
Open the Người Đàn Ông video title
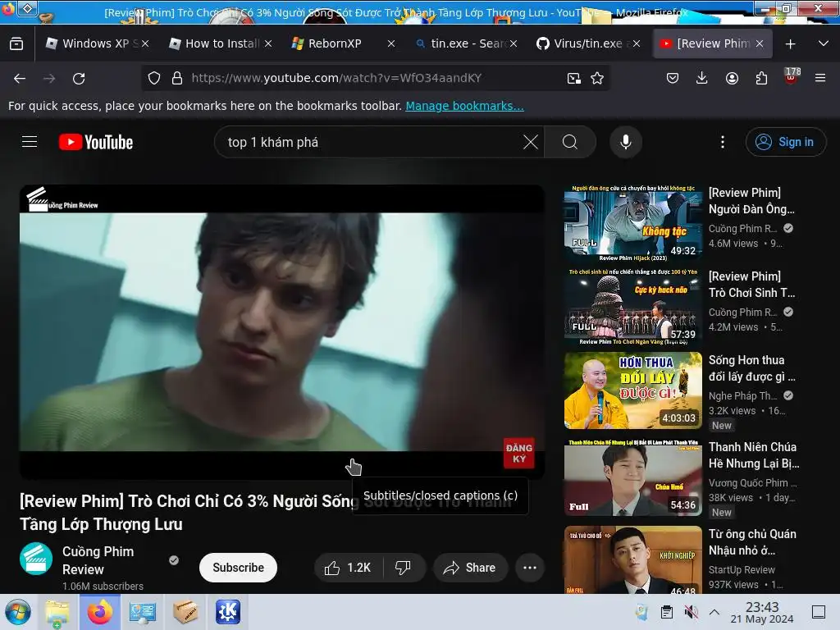[751, 201]
